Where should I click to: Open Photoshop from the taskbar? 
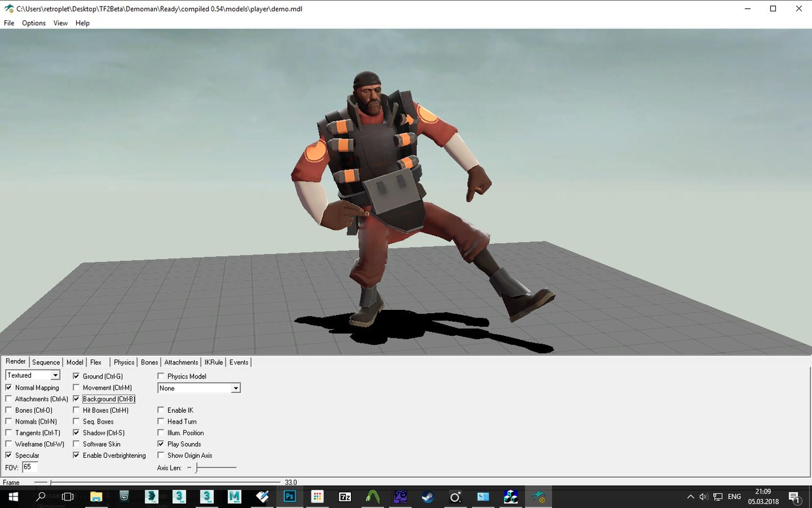(289, 496)
